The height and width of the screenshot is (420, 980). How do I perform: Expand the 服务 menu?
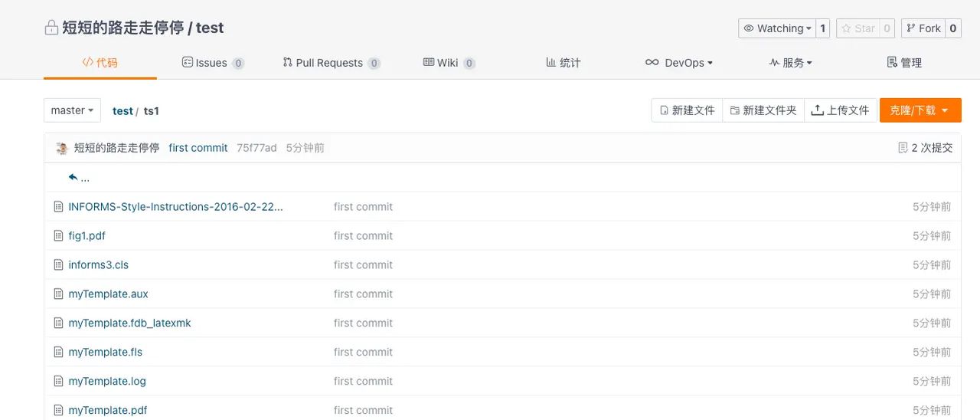pyautogui.click(x=791, y=63)
